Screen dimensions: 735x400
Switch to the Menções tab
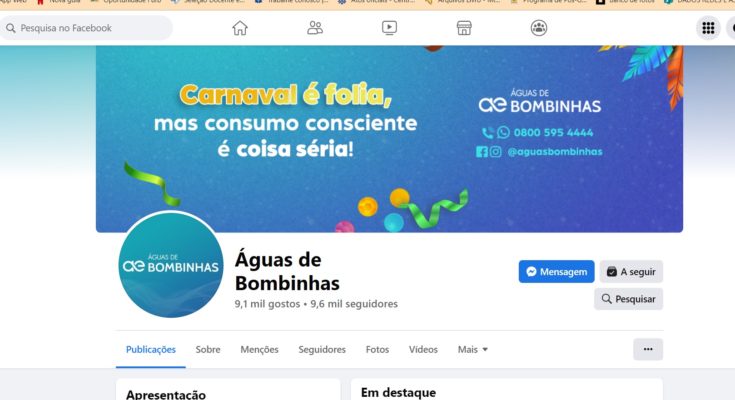pos(259,349)
